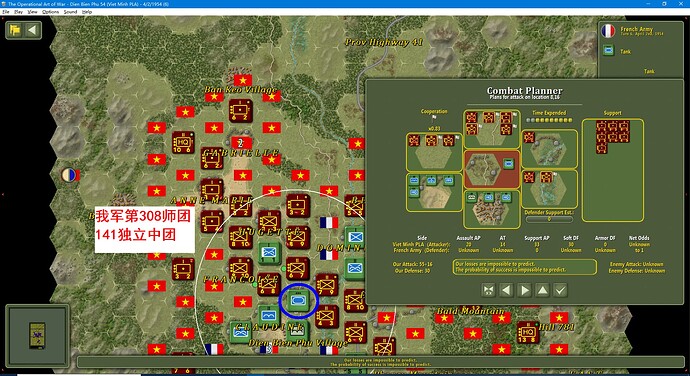Open the Help menu
This screenshot has width=690, height=376.
tap(87, 12)
